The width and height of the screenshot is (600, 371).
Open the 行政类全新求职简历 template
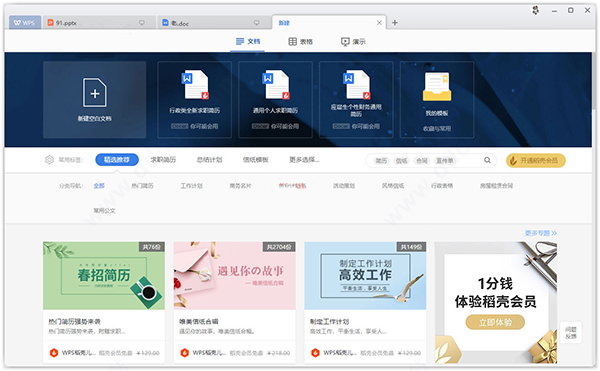194,99
